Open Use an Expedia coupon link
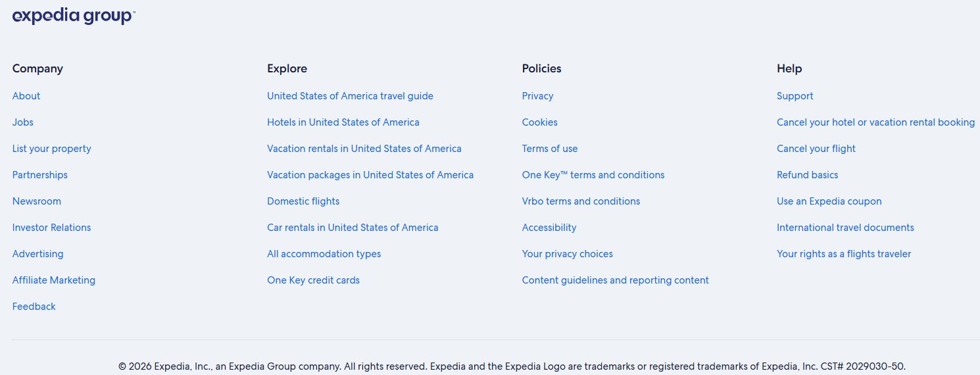The width and height of the screenshot is (980, 375). point(829,201)
